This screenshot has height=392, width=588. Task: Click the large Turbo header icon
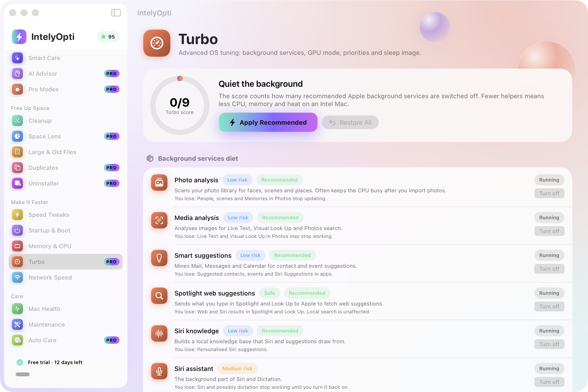click(x=157, y=43)
